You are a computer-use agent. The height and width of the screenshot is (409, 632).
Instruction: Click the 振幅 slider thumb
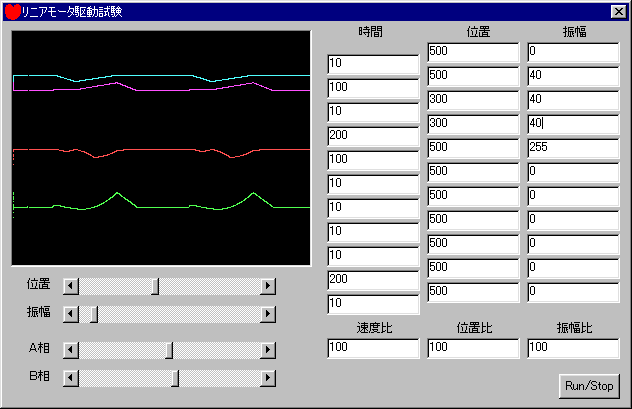click(95, 314)
